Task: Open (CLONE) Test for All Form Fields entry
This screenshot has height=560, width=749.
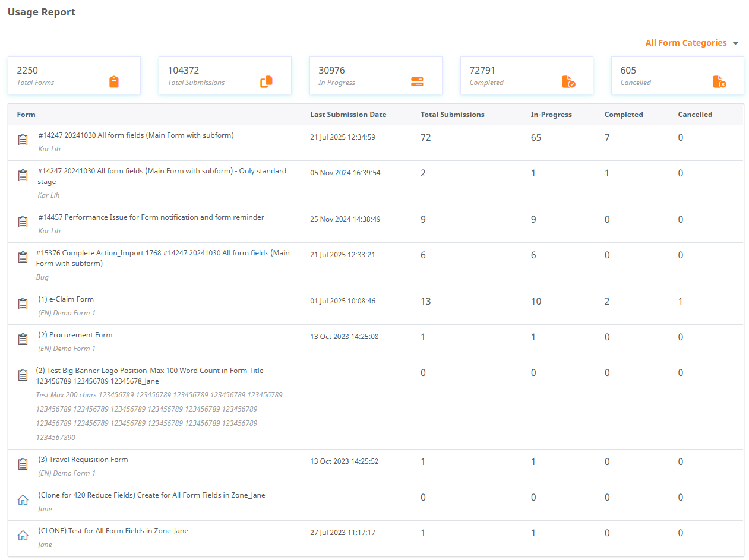Action: [x=113, y=531]
